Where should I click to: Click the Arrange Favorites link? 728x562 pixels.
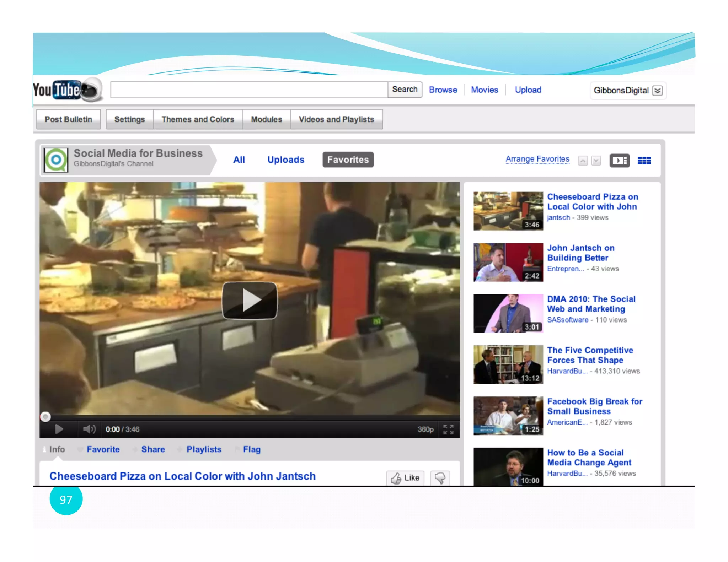[537, 159]
